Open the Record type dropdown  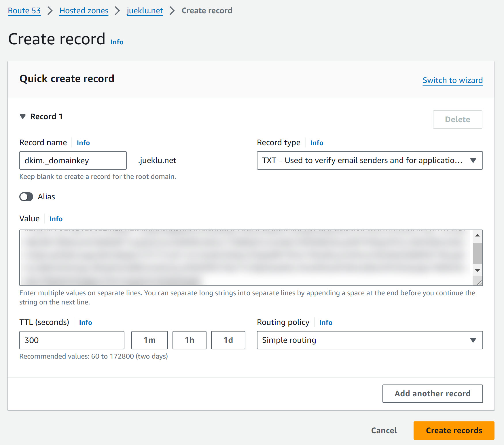[370, 160]
